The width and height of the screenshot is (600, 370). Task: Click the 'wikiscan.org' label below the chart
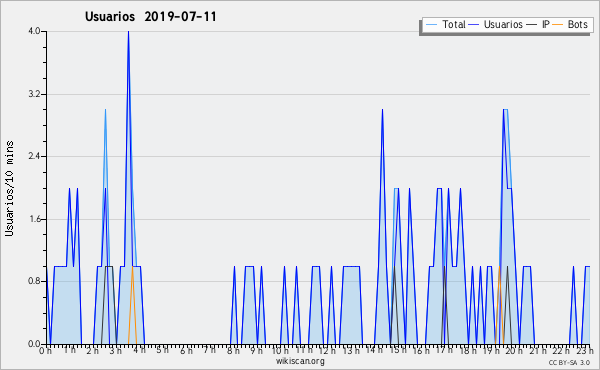[x=300, y=361]
